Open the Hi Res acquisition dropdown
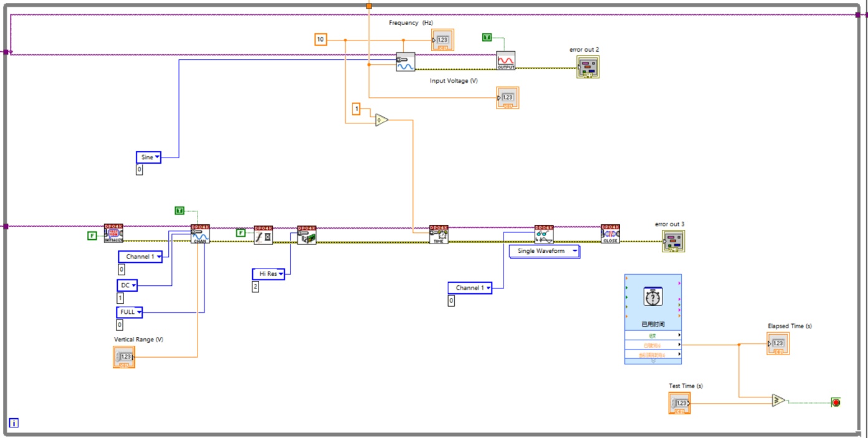Image resolution: width=868 pixels, height=438 pixels. coord(269,274)
